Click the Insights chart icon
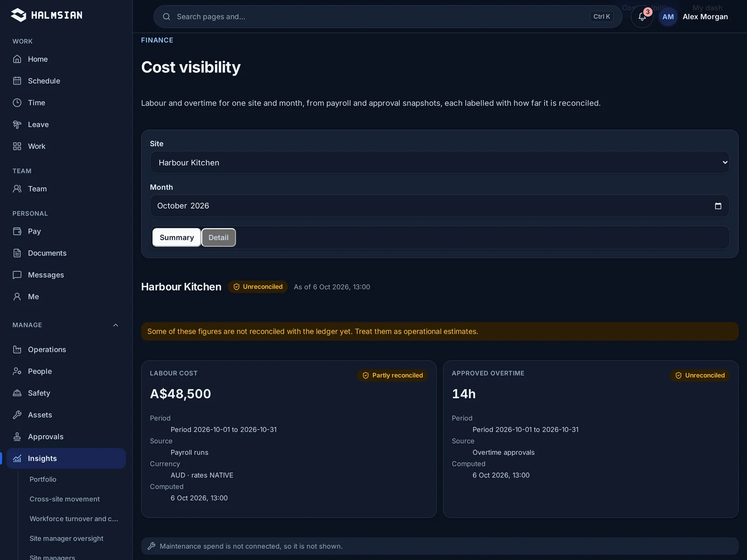Viewport: 747px width, 560px height. pos(17,458)
